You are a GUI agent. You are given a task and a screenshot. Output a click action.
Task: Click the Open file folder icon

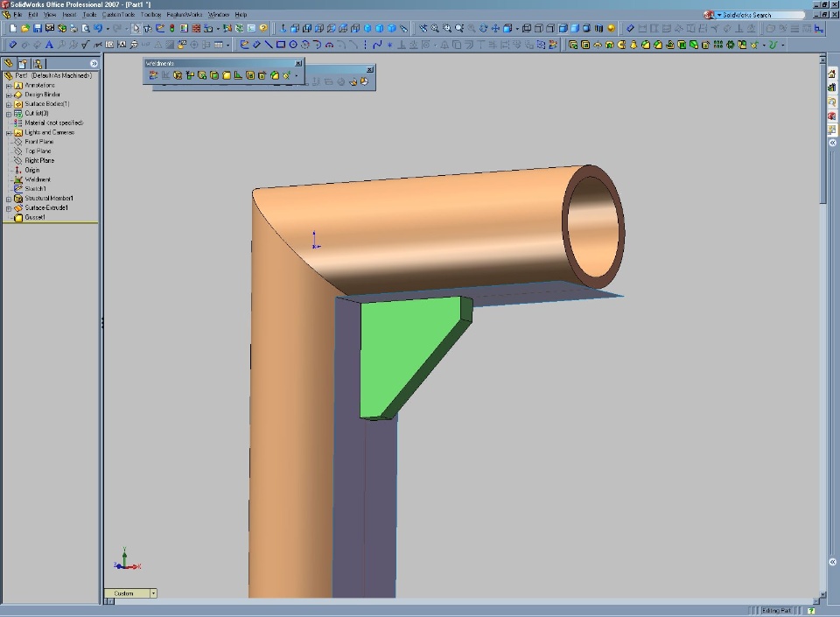point(25,28)
